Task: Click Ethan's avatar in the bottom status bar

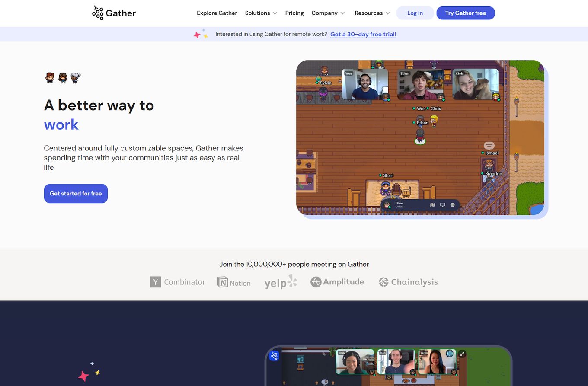Action: pyautogui.click(x=387, y=205)
